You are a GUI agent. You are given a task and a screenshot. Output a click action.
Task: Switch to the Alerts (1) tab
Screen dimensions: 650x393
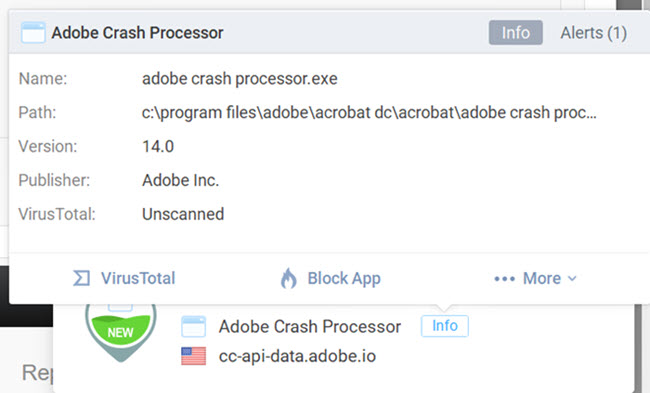593,33
